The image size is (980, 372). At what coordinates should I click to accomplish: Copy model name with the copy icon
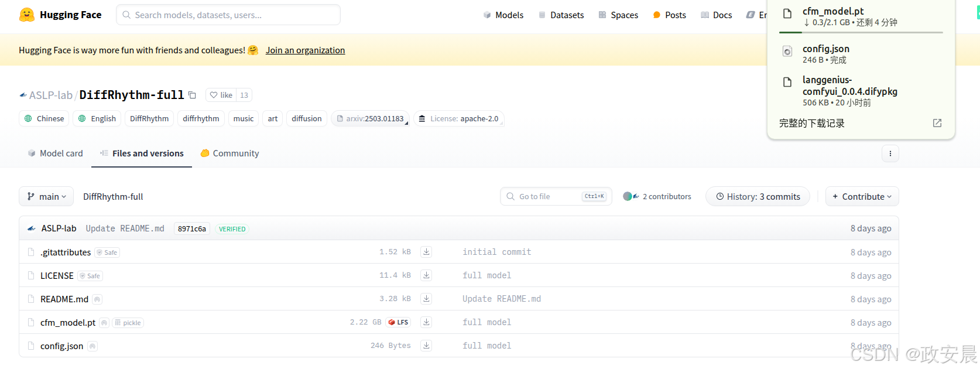click(x=192, y=95)
